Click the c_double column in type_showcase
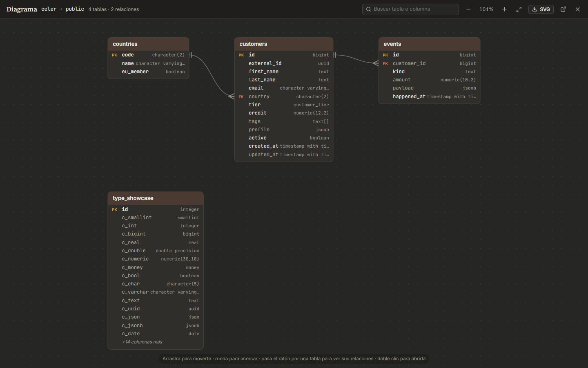588x368 pixels. tap(156, 251)
